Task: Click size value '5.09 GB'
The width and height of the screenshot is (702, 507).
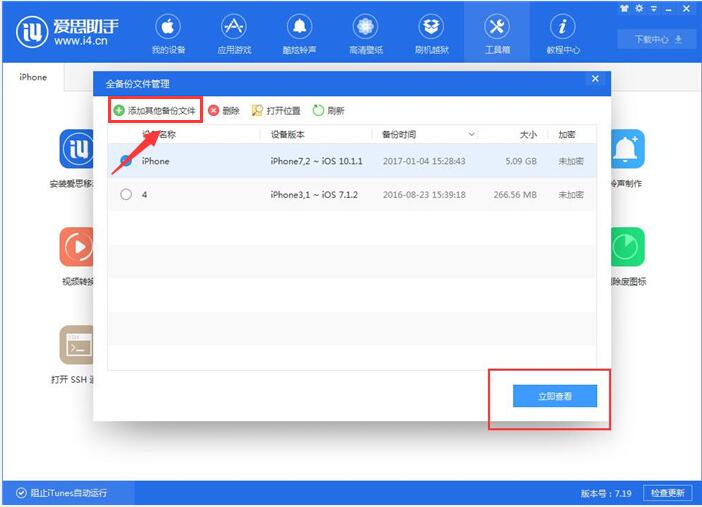Action: [x=521, y=161]
